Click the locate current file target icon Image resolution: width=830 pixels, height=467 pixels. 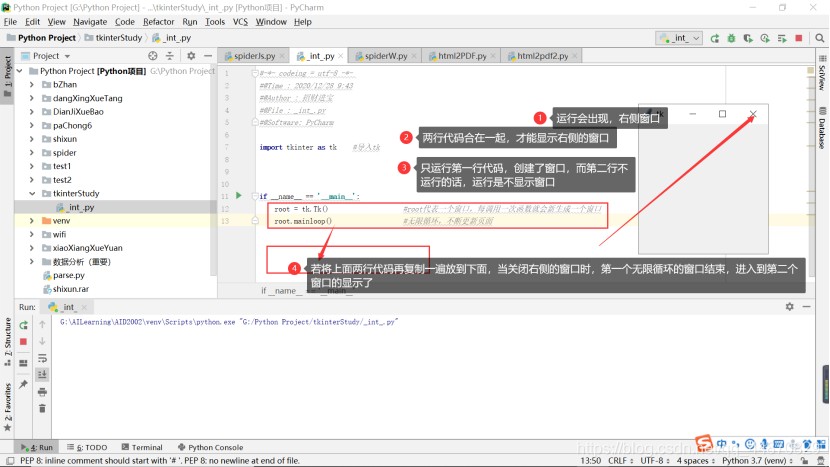pos(153,56)
